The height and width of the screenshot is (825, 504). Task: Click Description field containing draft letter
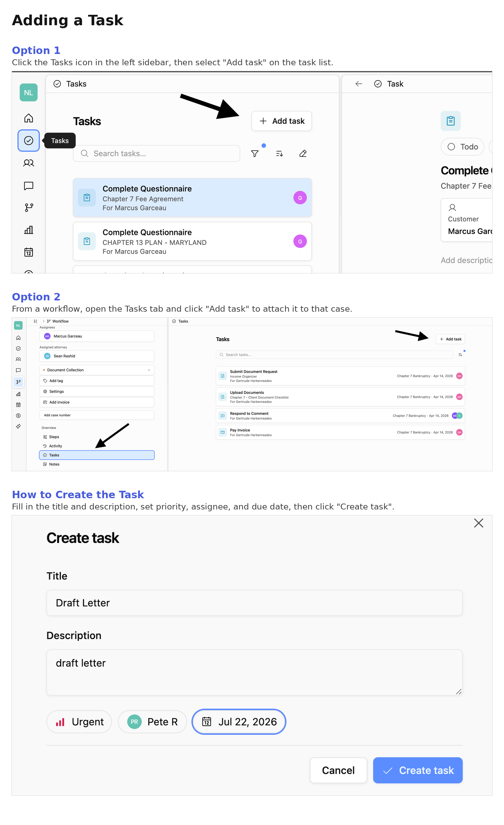[254, 672]
